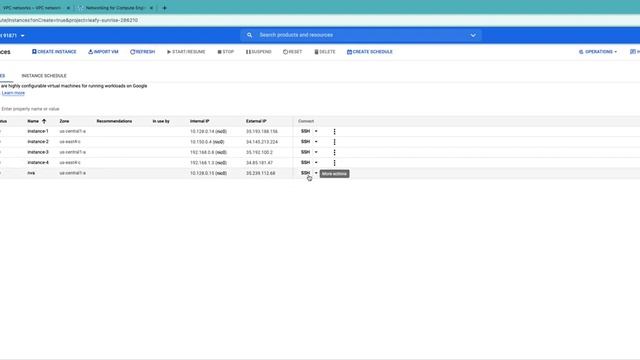This screenshot has height=360, width=640.
Task: Open more actions menu for instance-2
Action: coord(334,142)
